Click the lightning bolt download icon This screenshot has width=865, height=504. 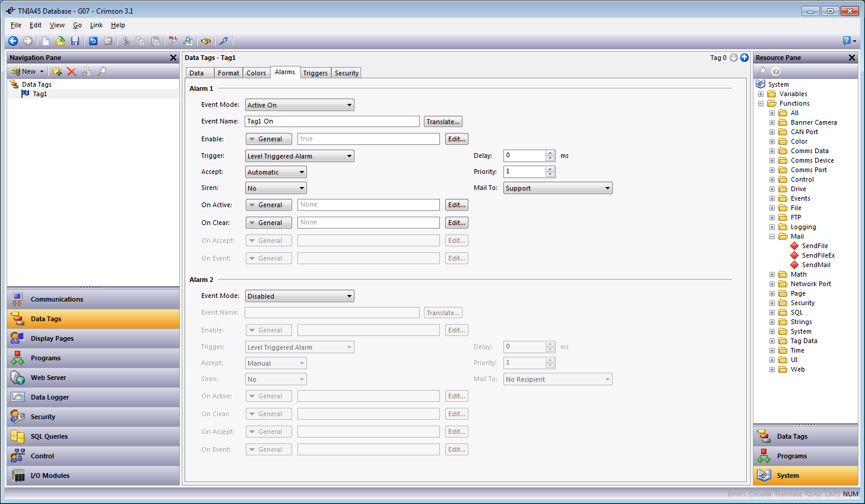click(224, 41)
